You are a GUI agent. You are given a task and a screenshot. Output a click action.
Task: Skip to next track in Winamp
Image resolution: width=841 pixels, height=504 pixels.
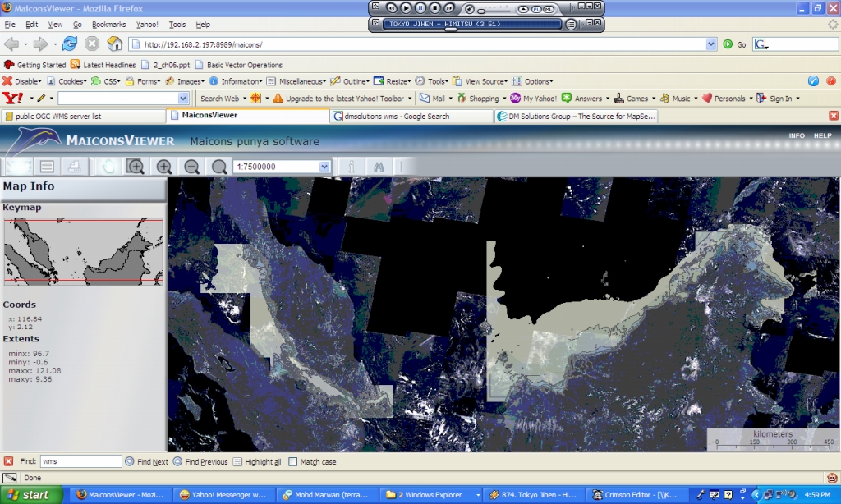[449, 7]
